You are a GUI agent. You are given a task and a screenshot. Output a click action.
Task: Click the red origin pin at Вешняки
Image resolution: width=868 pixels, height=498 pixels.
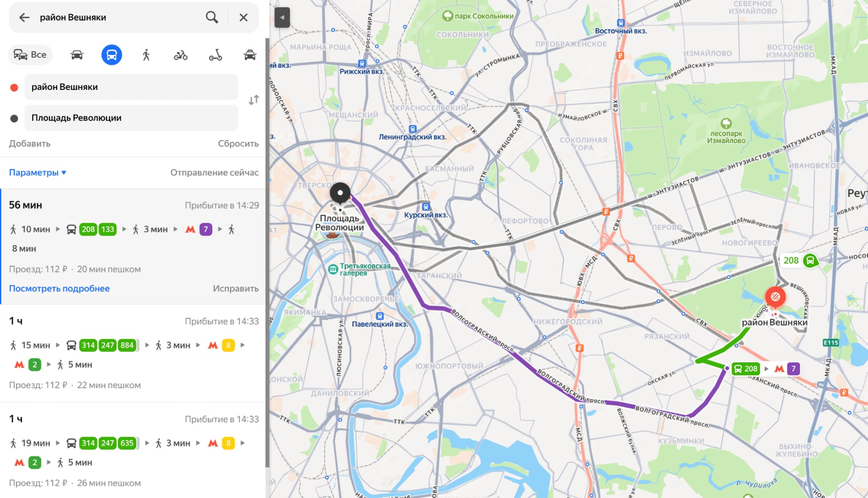[775, 297]
